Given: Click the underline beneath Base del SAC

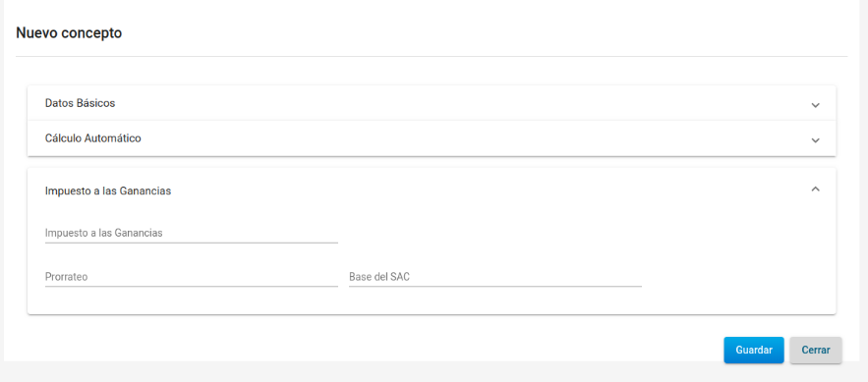Looking at the screenshot, I should pyautogui.click(x=495, y=287).
